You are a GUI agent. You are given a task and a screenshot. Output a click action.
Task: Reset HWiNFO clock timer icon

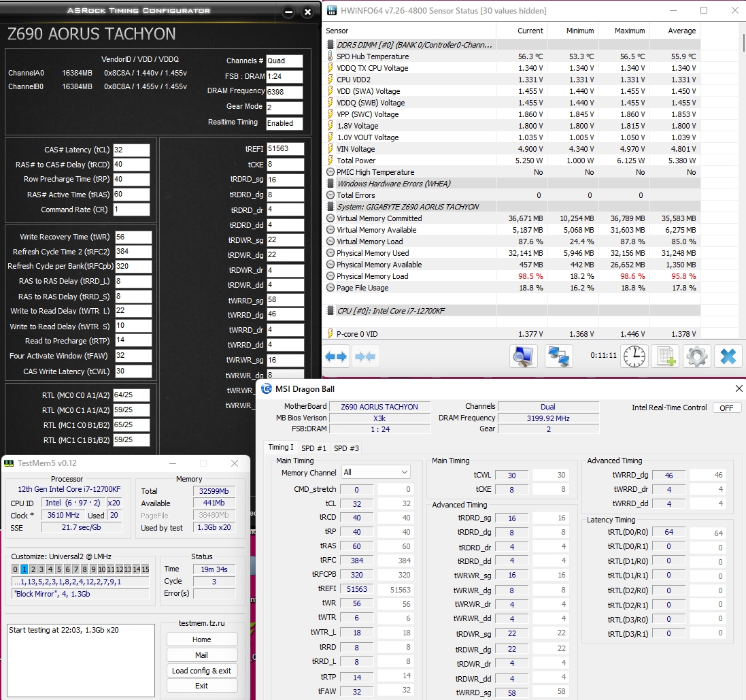634,356
